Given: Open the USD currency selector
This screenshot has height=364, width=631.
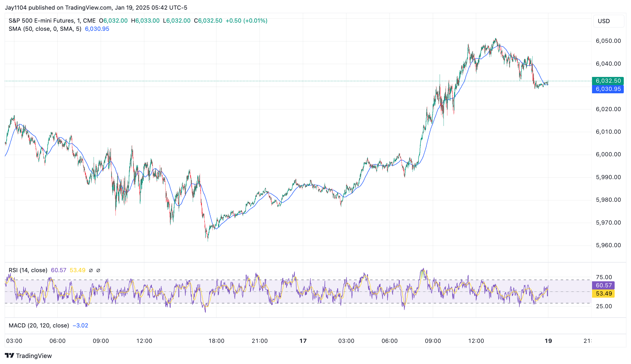Looking at the screenshot, I should tap(608, 21).
